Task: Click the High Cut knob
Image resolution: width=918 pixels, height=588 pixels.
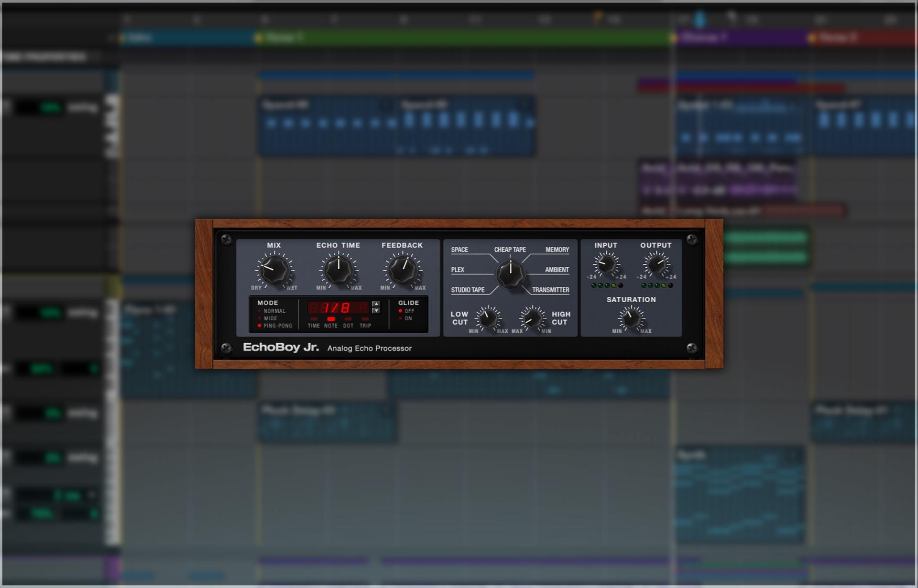Action: [532, 318]
